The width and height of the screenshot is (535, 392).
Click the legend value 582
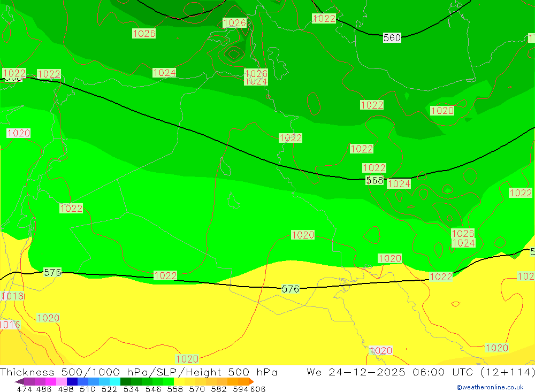click(219, 389)
